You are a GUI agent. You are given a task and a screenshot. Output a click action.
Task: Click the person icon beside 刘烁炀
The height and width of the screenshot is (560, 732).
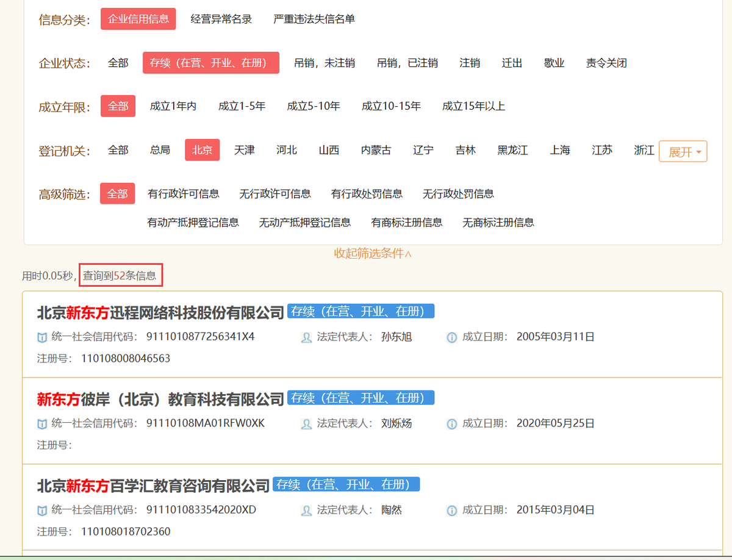(306, 423)
